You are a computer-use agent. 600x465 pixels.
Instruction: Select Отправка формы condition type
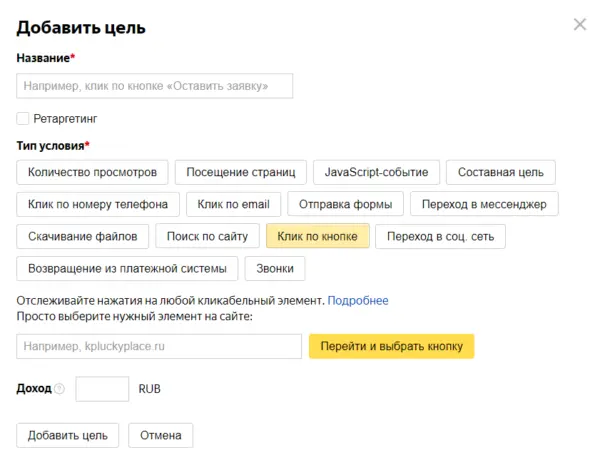pos(346,204)
